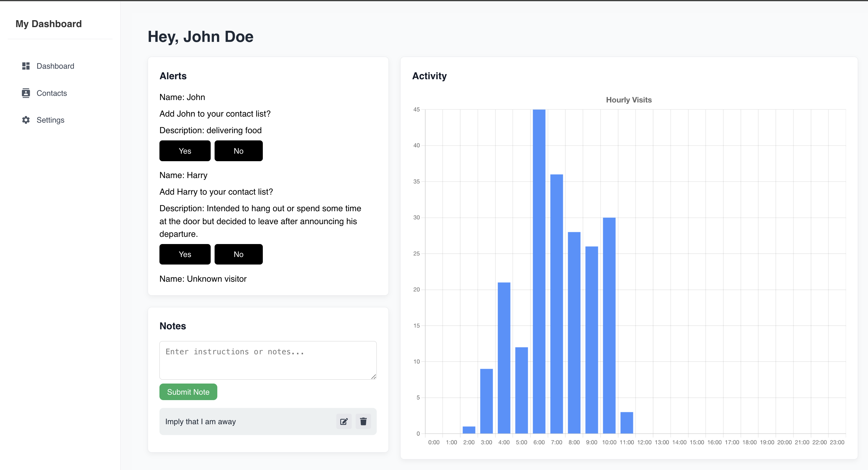Click the 10:00 bar in the chart
Screen dimensions: 868x470
[609, 325]
